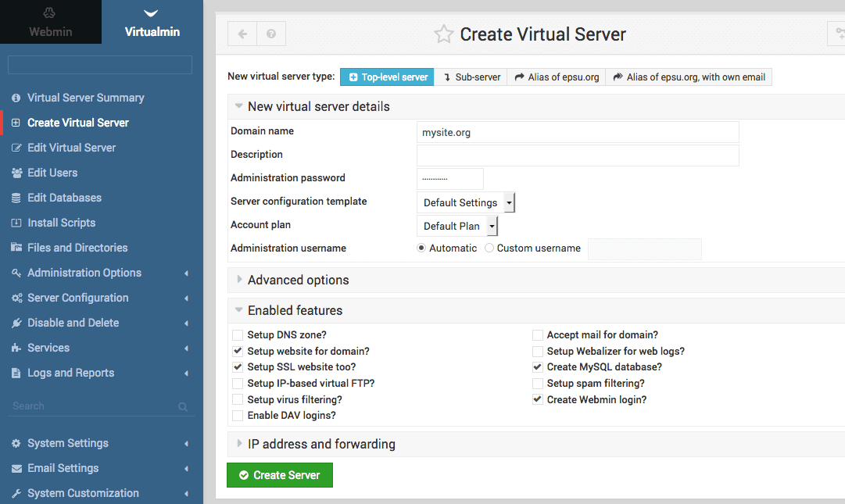Click the favorite star icon beside title

pyautogui.click(x=444, y=34)
